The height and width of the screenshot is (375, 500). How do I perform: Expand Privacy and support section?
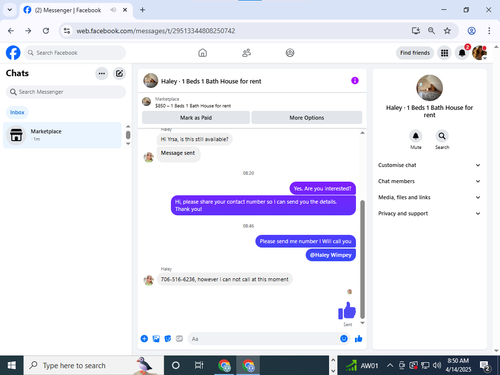[x=429, y=213]
